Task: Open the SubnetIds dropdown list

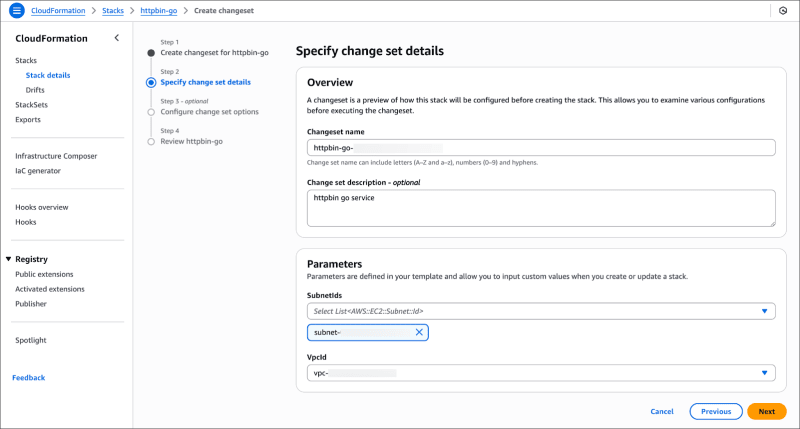Action: tap(541, 311)
